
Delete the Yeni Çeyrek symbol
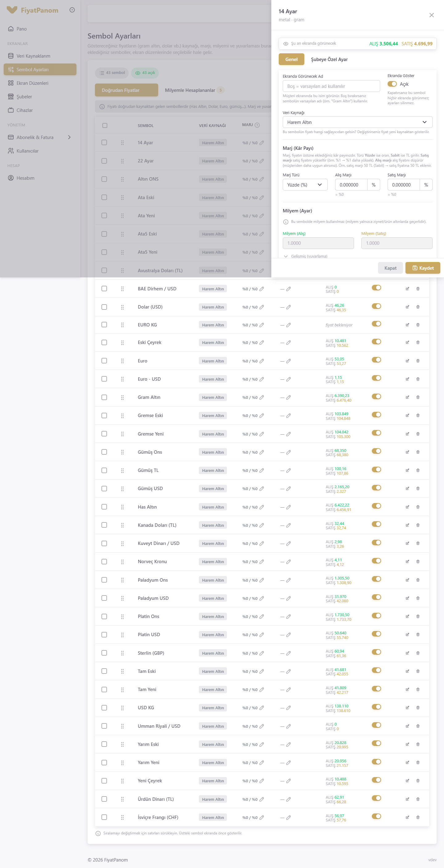pyautogui.click(x=418, y=781)
